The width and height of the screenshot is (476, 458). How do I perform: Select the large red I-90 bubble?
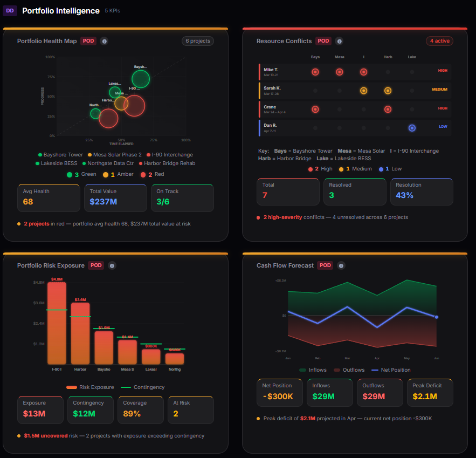click(x=134, y=106)
